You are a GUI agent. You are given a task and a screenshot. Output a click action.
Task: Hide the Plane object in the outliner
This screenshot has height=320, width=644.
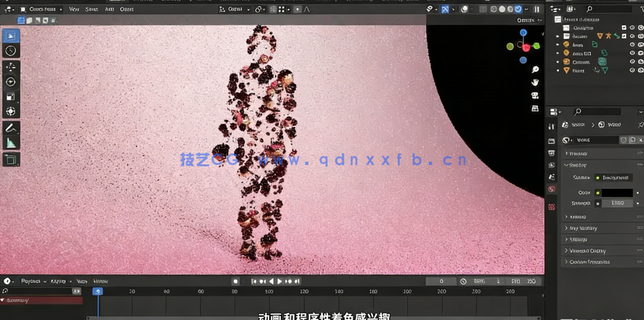coord(631,70)
